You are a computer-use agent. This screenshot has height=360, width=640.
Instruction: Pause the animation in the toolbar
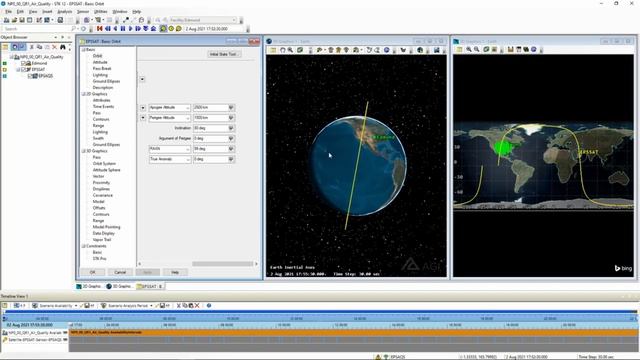click(123, 29)
